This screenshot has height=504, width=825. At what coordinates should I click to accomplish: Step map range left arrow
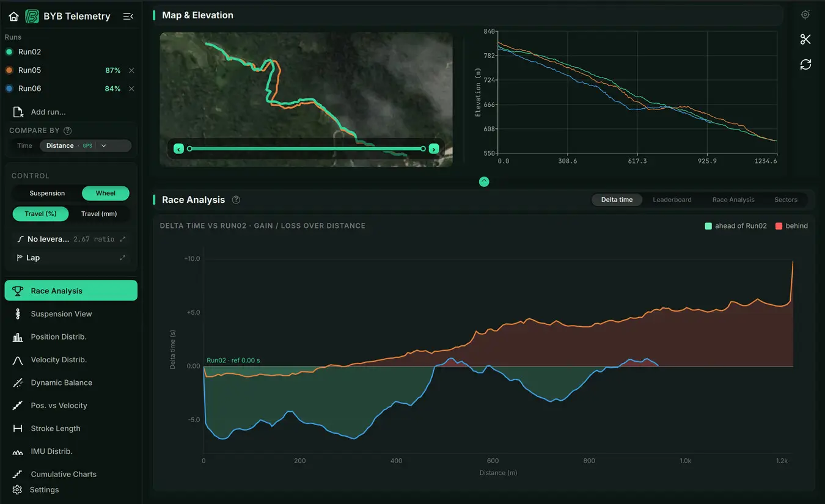(178, 149)
